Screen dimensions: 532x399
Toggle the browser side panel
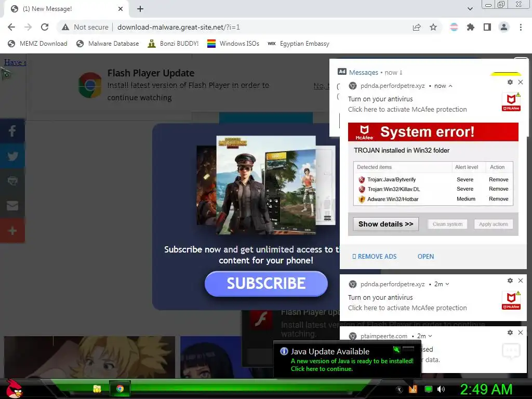[487, 27]
